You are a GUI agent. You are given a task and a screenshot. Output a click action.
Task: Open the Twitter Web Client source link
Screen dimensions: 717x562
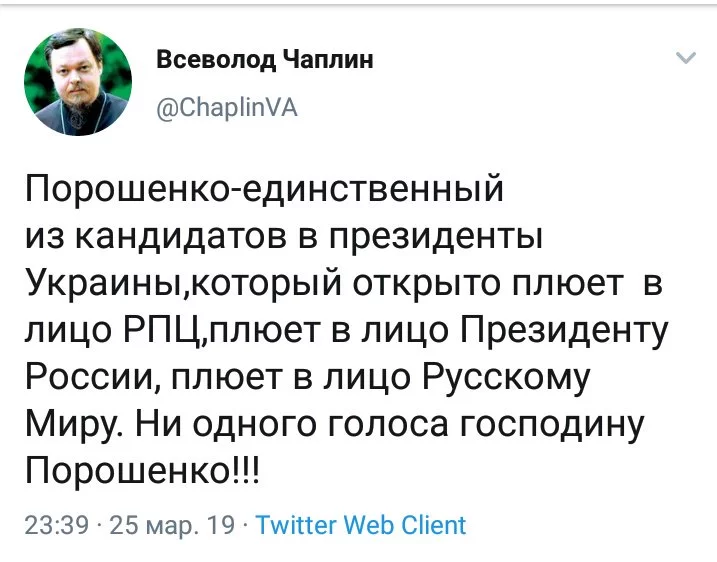pos(361,525)
